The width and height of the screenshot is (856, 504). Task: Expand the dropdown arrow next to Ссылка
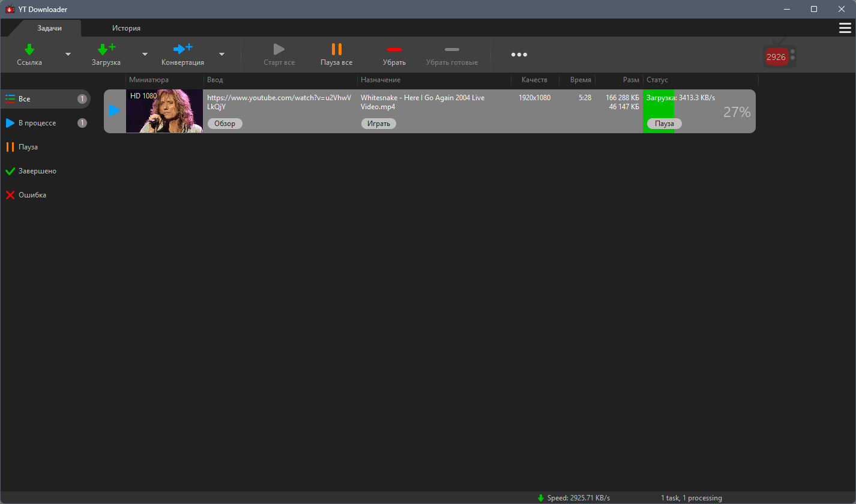coord(68,54)
